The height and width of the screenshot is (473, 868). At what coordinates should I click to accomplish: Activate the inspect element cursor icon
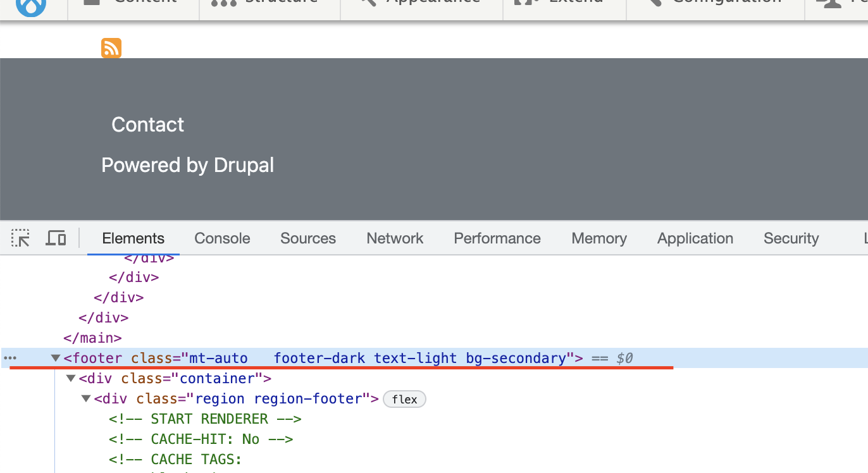(20, 238)
